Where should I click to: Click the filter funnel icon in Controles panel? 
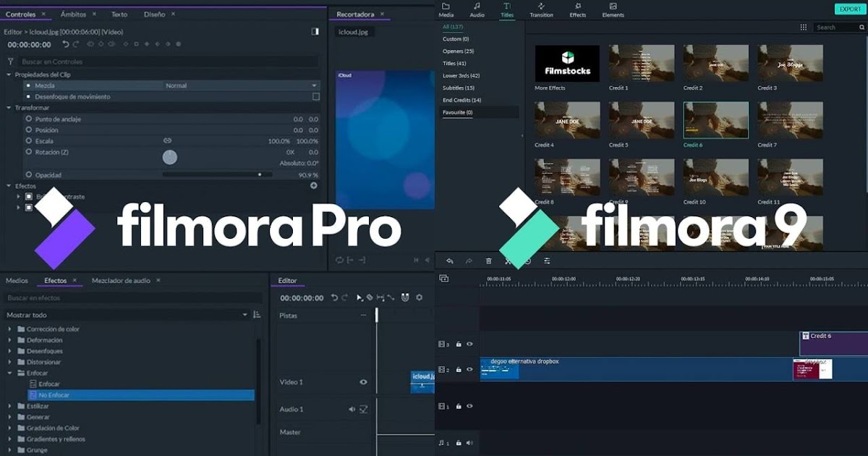click(10, 62)
